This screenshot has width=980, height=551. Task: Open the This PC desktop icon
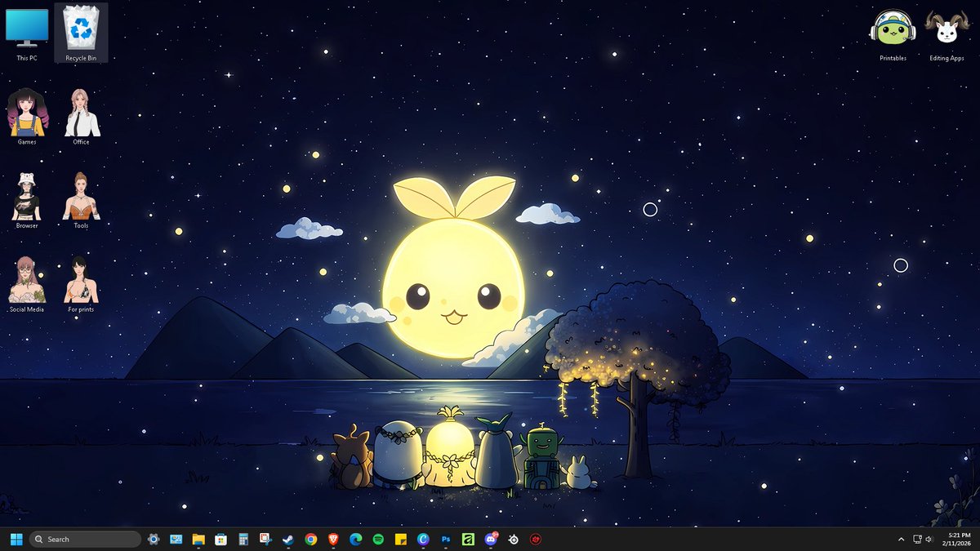click(x=27, y=34)
